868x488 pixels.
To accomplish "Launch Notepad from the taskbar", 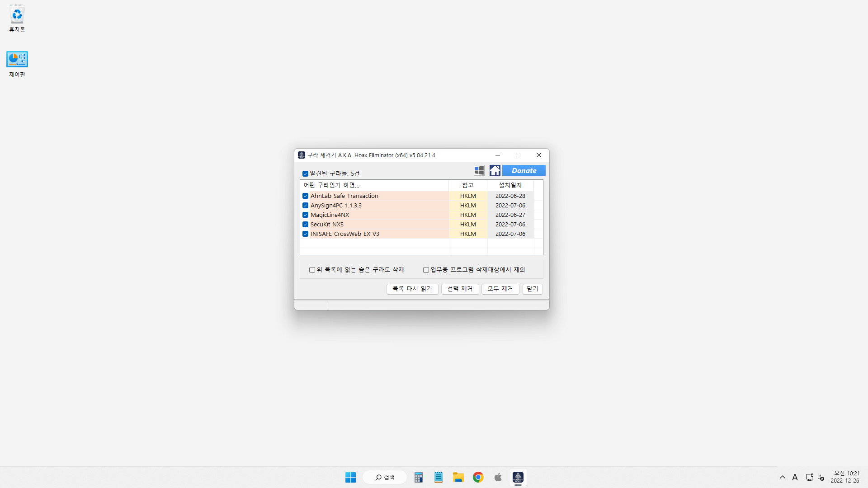I will [x=439, y=477].
